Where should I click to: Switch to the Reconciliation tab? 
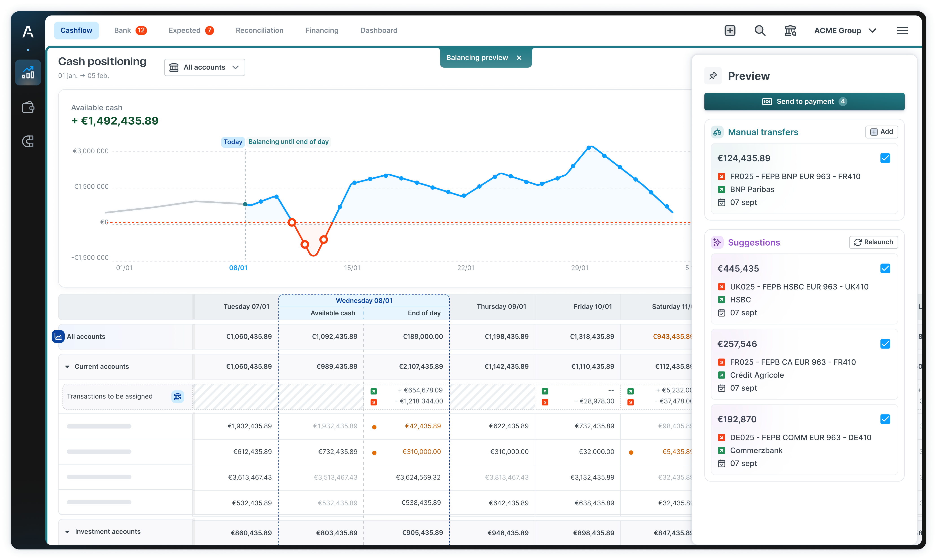pos(259,30)
